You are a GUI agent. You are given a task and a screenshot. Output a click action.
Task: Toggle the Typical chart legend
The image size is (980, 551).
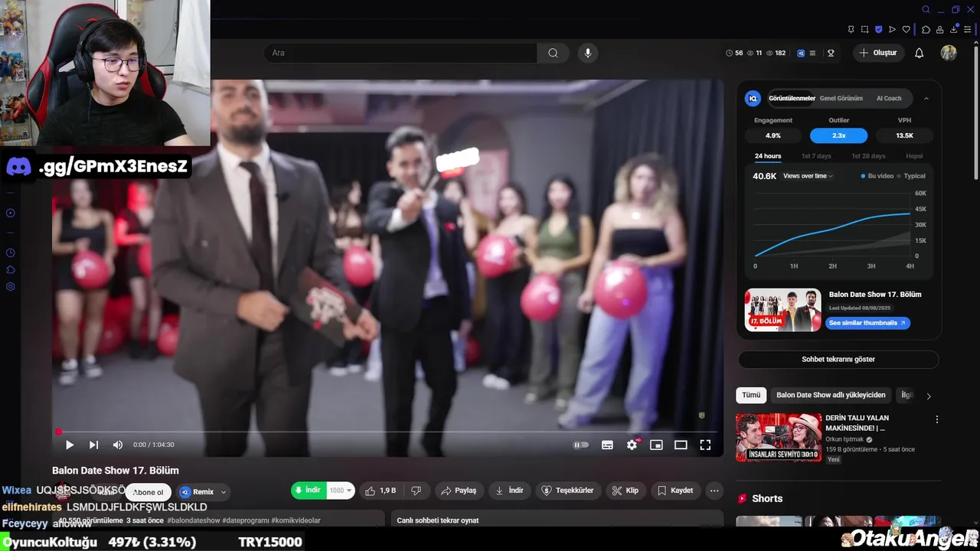pos(911,176)
